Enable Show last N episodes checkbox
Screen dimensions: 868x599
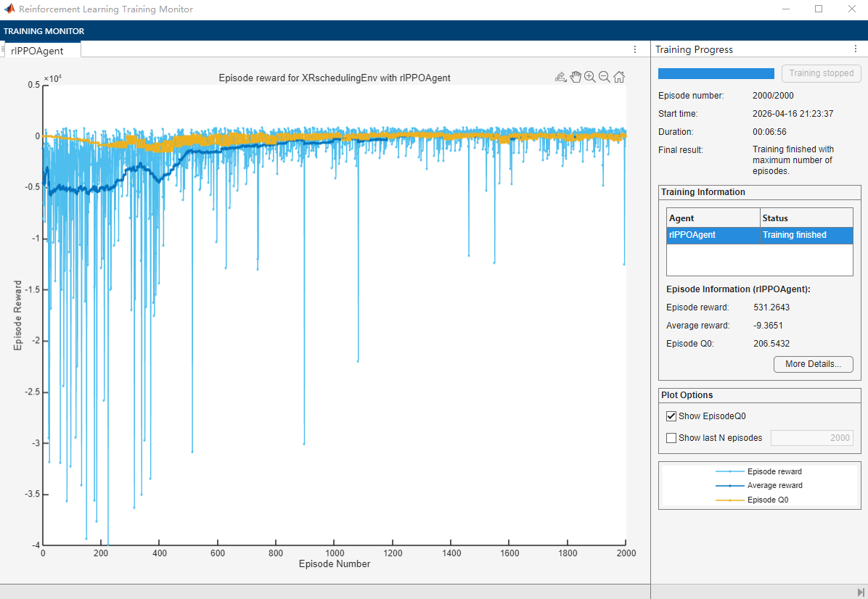(671, 438)
